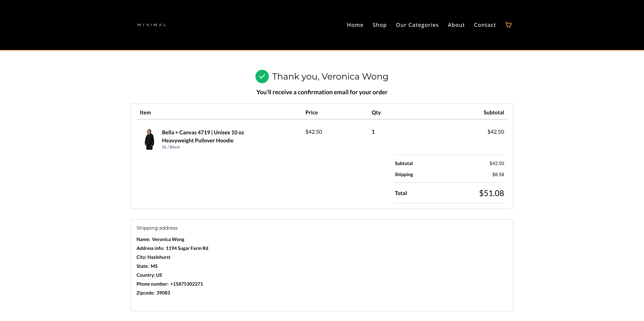This screenshot has height=321, width=644.
Task: Click the Shipping address heading
Action: click(x=157, y=228)
